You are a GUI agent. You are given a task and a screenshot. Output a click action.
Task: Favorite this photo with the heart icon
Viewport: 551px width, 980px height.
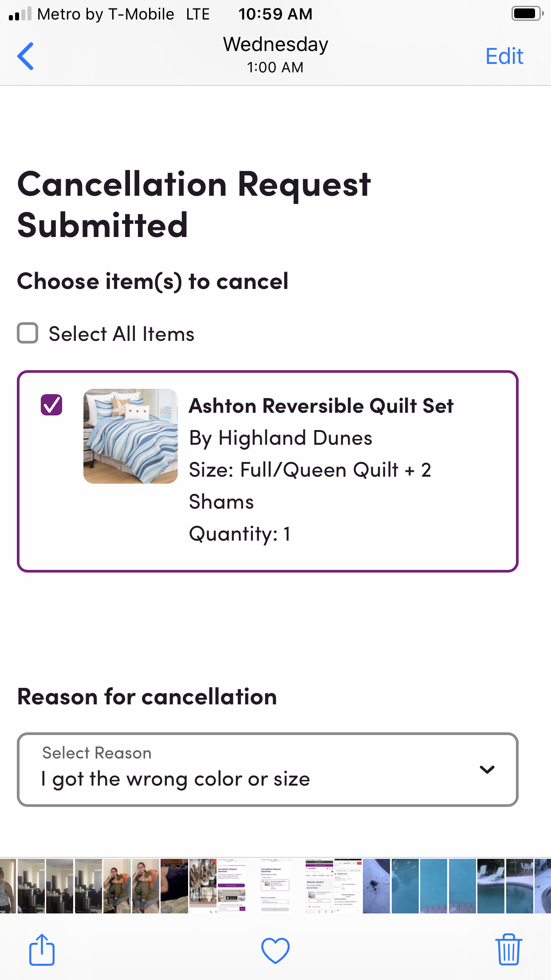click(275, 950)
